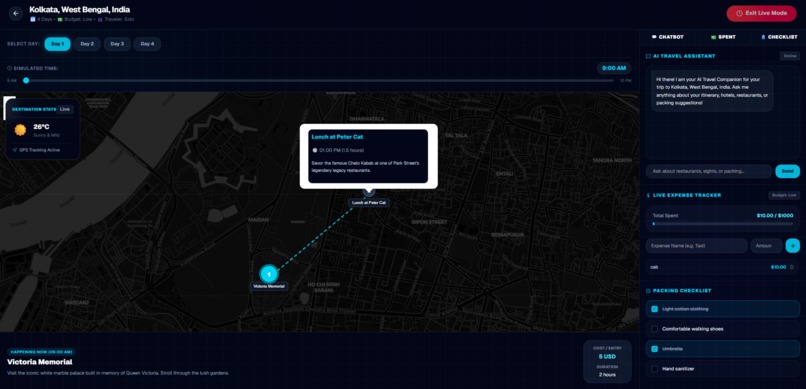Click the 5 USD cost entry value
The height and width of the screenshot is (389, 806).
click(x=607, y=357)
